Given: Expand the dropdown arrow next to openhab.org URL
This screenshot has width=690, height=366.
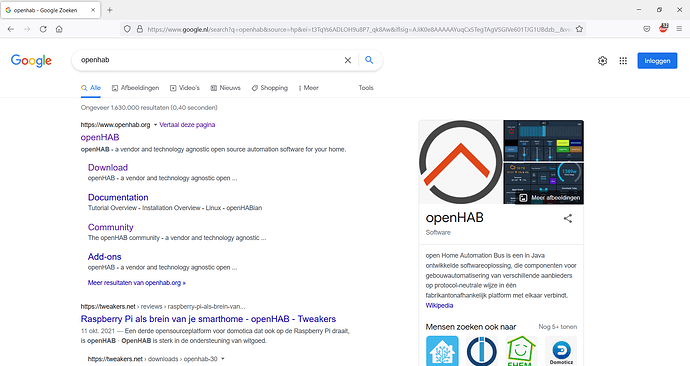Looking at the screenshot, I should click(155, 125).
